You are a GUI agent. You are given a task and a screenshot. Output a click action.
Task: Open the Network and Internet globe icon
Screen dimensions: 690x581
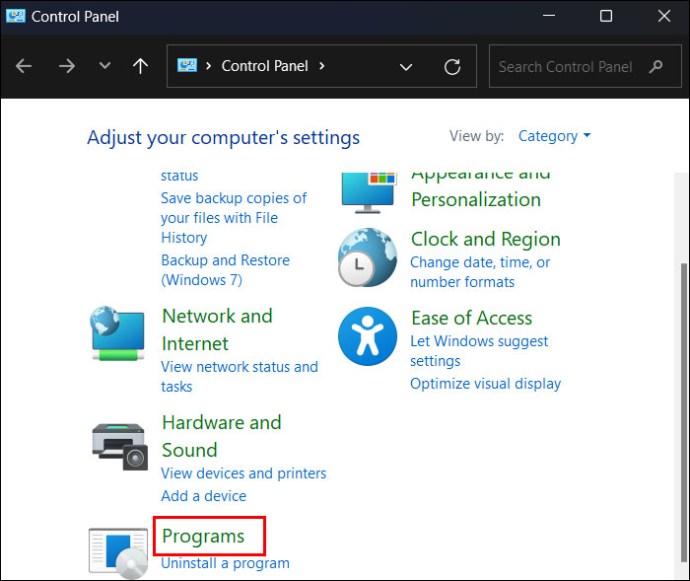(117, 334)
